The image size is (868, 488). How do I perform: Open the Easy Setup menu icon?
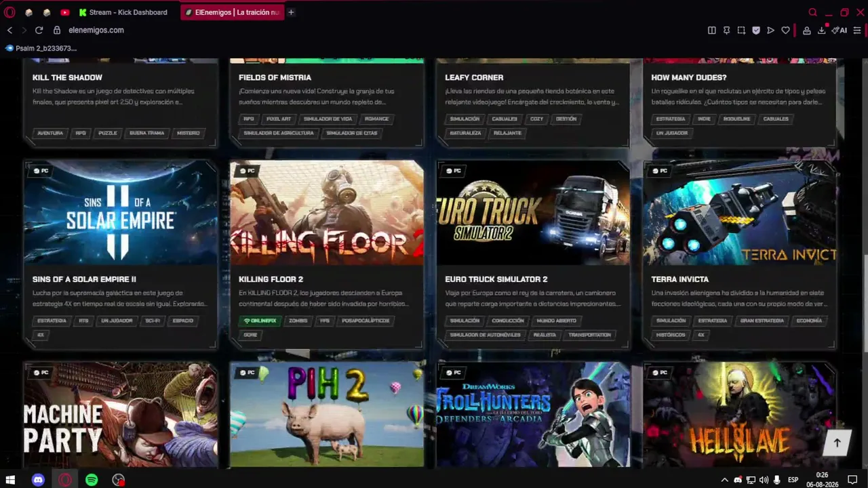pyautogui.click(x=857, y=30)
